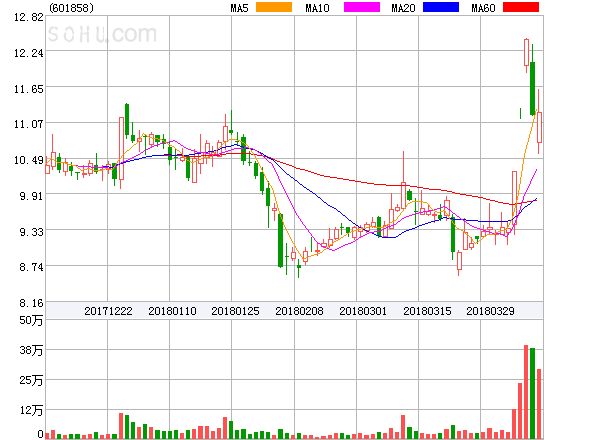
Task: Click the 12.24 price axis label
Action: point(29,53)
